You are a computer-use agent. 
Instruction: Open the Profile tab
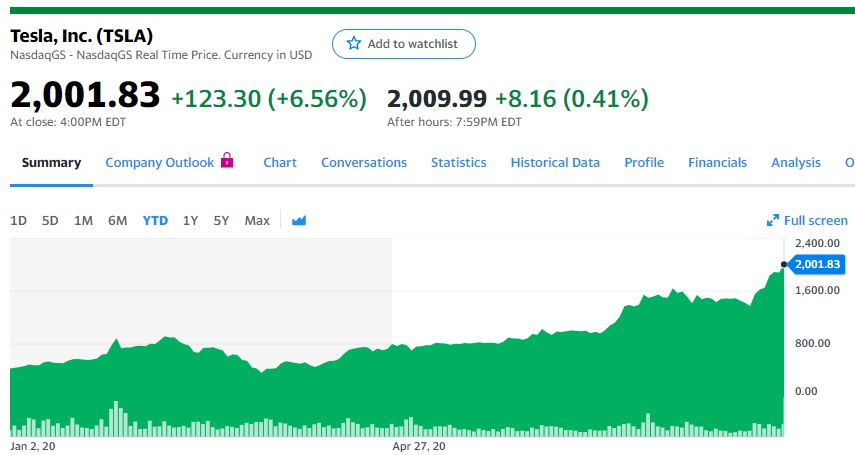(x=644, y=163)
